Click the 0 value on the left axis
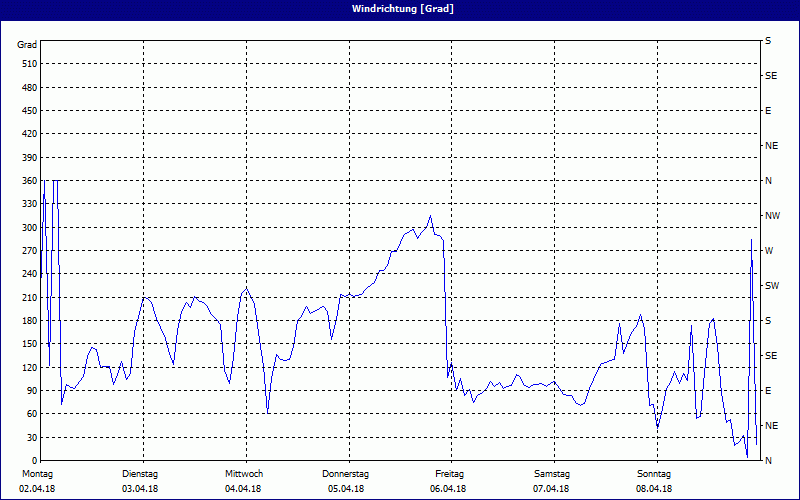 click(33, 460)
